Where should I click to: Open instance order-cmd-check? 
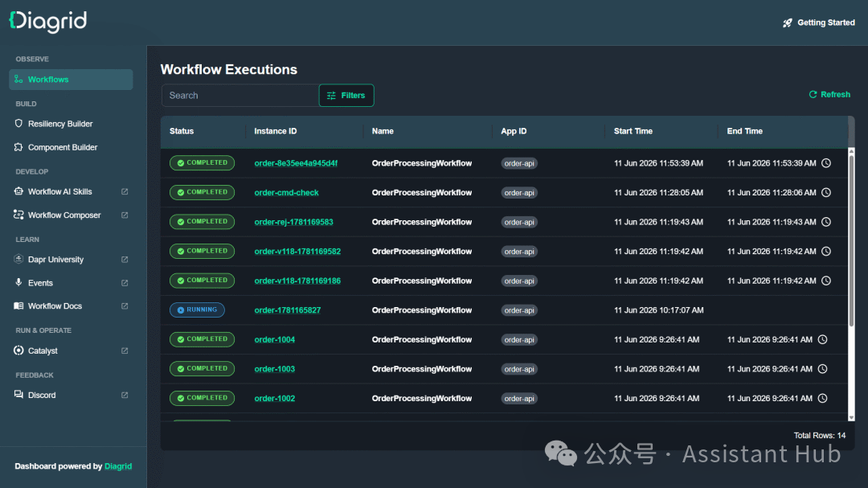pos(286,193)
